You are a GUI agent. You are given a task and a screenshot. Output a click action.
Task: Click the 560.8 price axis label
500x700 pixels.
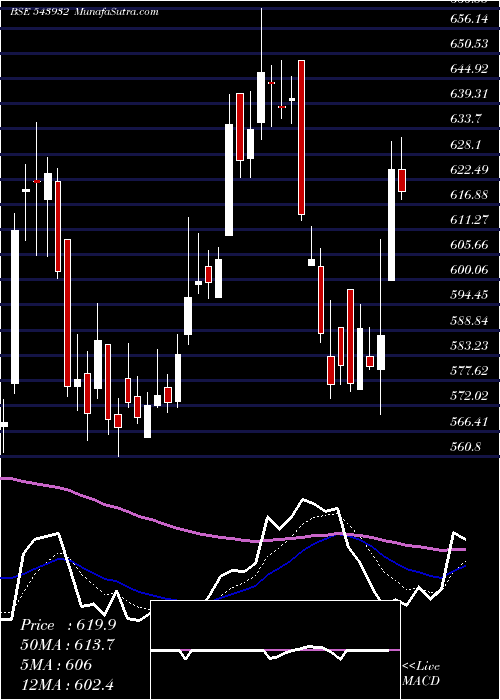tap(464, 446)
